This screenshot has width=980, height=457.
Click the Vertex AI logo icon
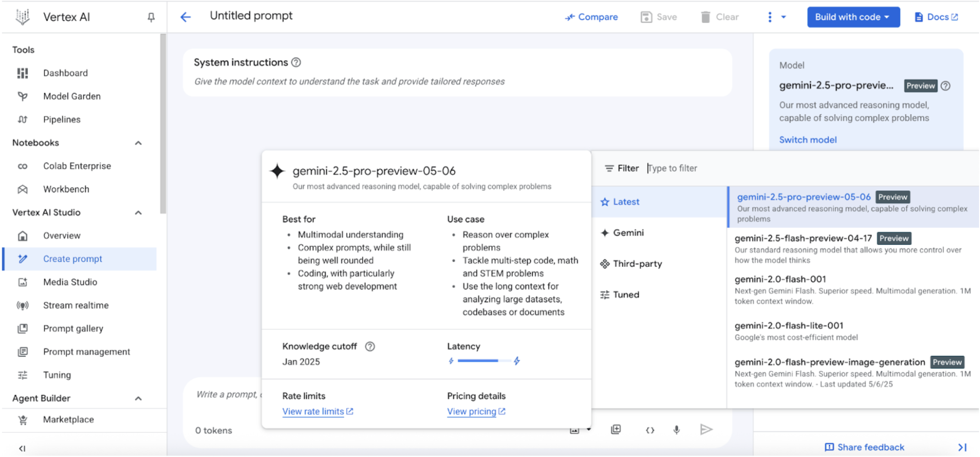point(22,17)
